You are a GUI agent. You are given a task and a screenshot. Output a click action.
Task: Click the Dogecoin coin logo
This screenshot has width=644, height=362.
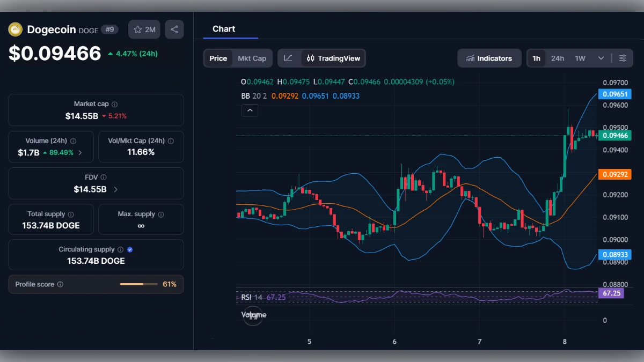(14, 29)
